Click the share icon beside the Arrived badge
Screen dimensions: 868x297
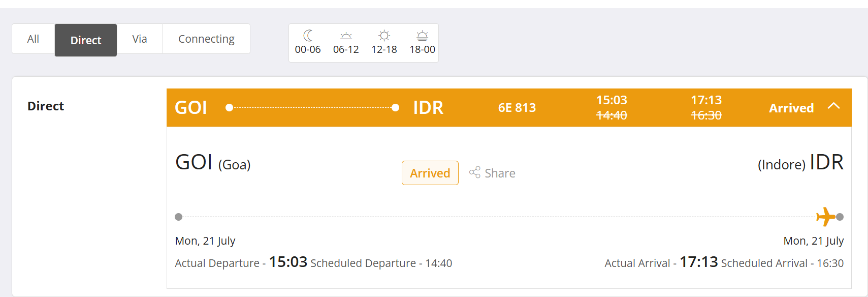[475, 172]
